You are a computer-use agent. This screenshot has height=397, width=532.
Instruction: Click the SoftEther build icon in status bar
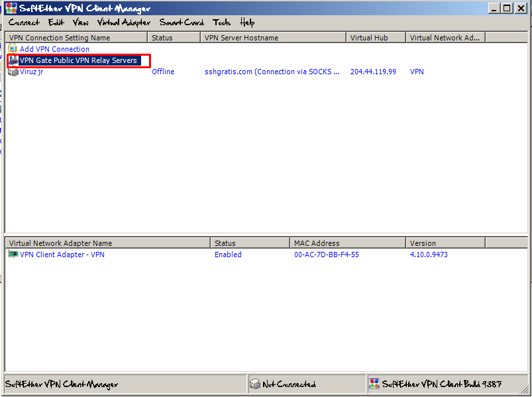click(374, 384)
